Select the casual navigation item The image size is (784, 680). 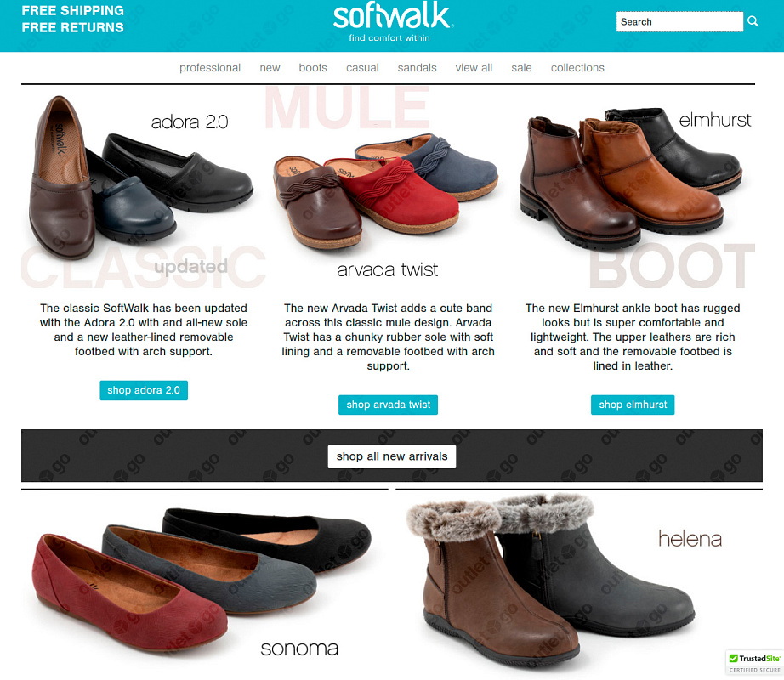[362, 68]
